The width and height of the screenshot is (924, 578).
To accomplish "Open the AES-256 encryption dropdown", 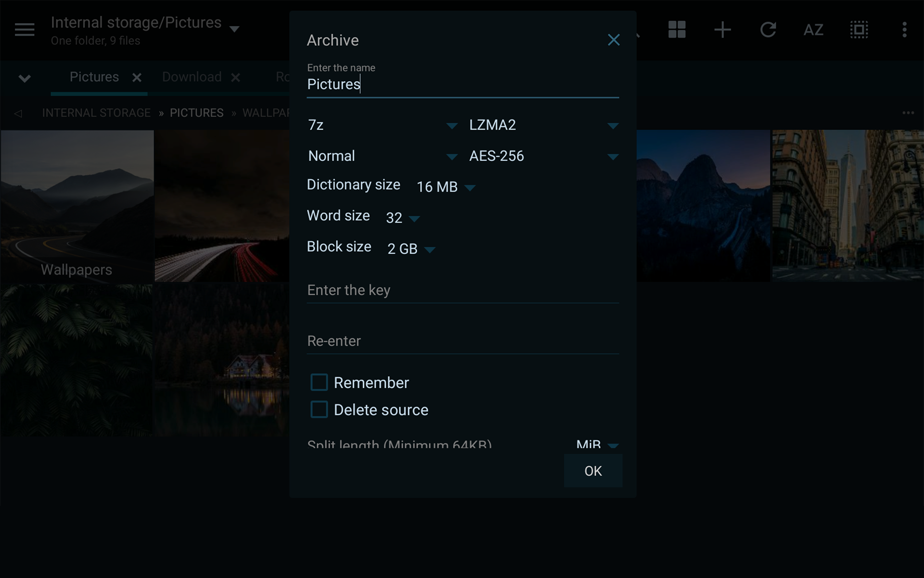I will coord(544,156).
